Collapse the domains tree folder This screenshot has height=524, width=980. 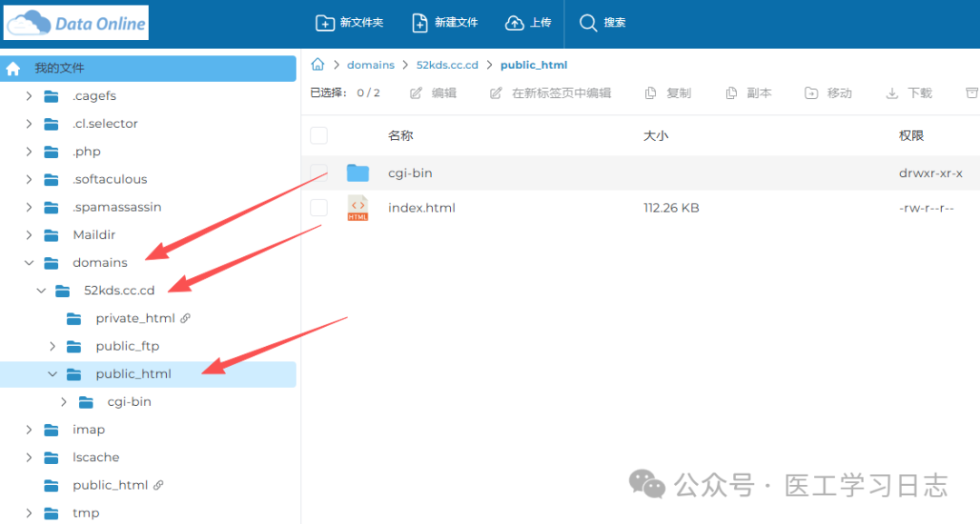tap(29, 262)
